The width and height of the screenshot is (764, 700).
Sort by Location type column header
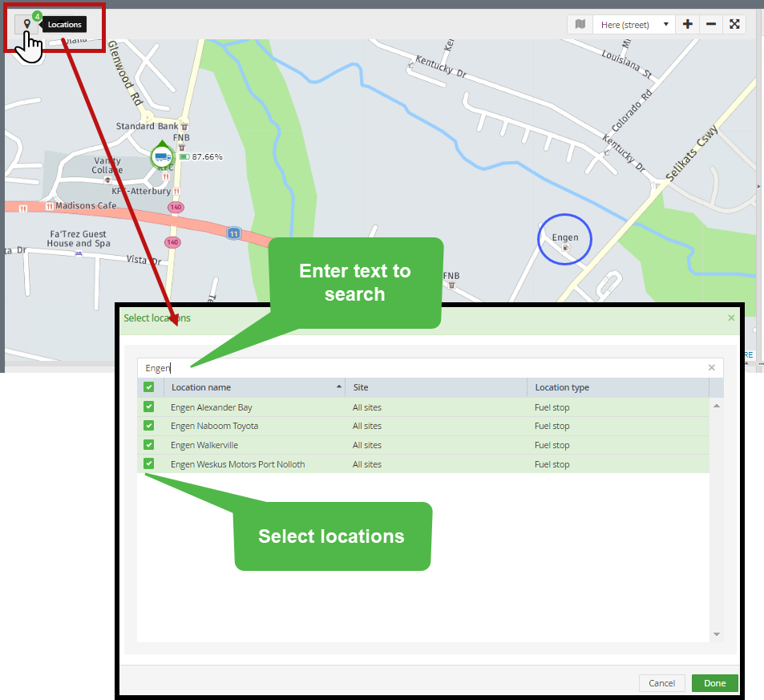tap(618, 387)
